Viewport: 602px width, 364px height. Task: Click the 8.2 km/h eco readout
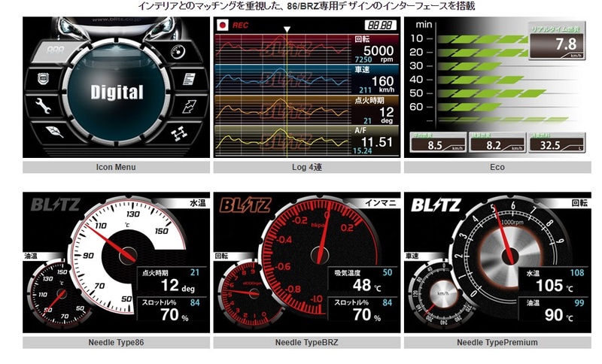point(497,142)
